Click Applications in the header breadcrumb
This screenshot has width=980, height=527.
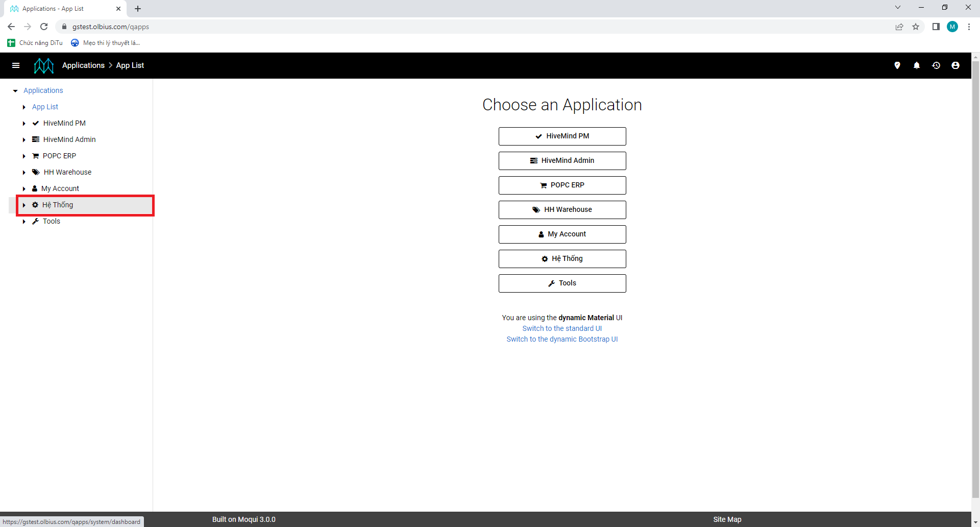[x=83, y=65]
